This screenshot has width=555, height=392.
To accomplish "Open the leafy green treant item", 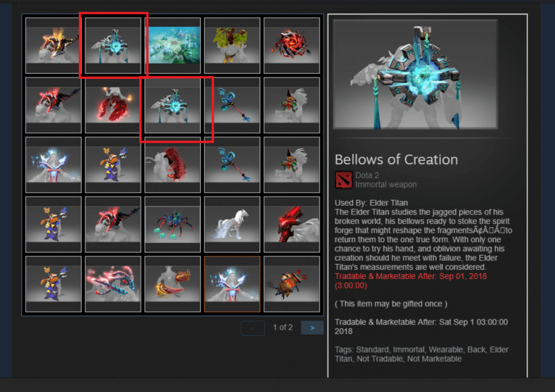I will (x=232, y=46).
